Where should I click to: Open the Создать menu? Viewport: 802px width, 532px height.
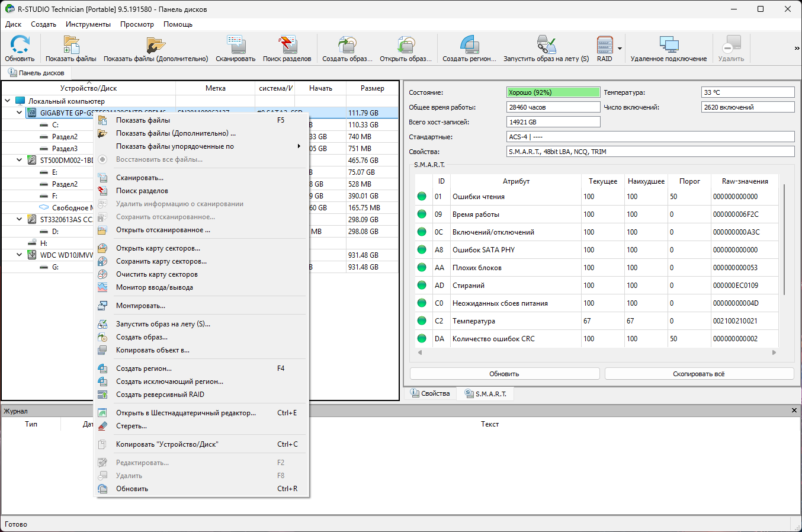click(x=43, y=24)
